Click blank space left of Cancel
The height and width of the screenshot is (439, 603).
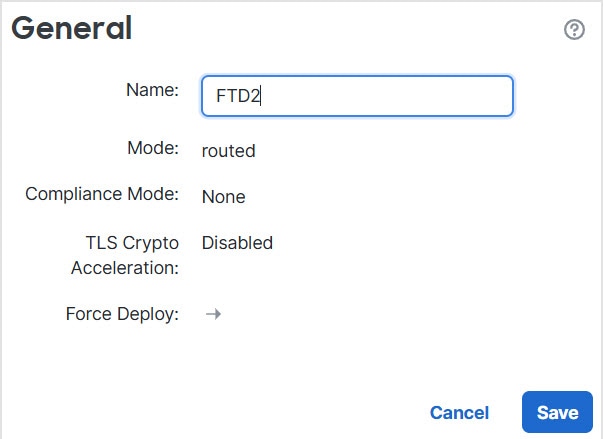coord(250,412)
